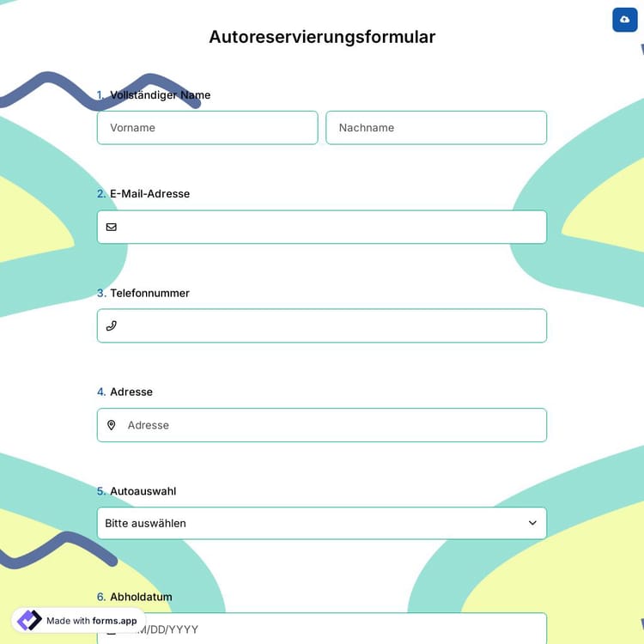Click the 'Vollständiger Name' question label
The height and width of the screenshot is (644, 644).
coord(160,94)
